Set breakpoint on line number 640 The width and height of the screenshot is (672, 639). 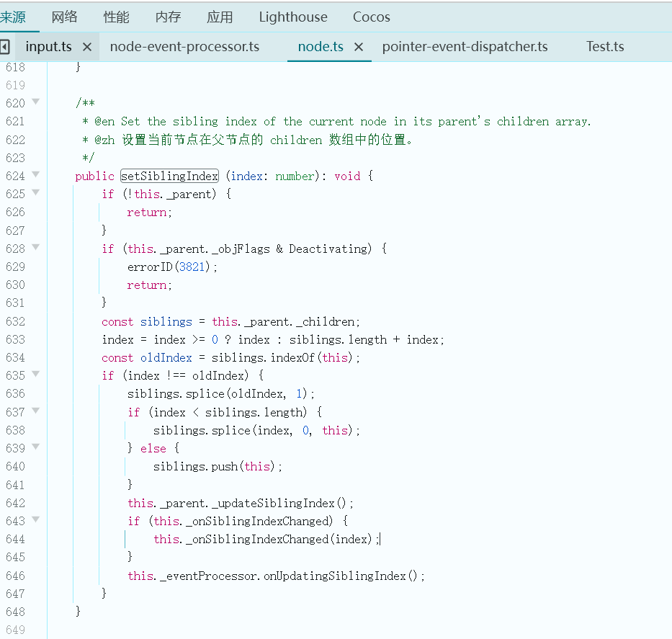click(15, 466)
